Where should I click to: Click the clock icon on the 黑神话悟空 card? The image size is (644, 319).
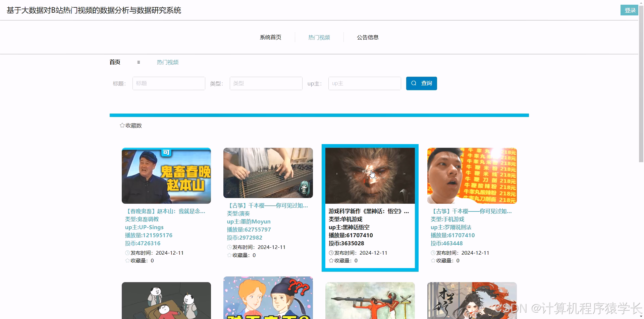pyautogui.click(x=331, y=253)
